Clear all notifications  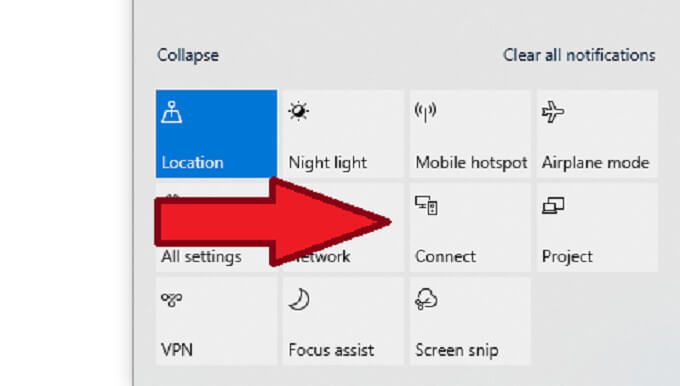[x=579, y=56]
